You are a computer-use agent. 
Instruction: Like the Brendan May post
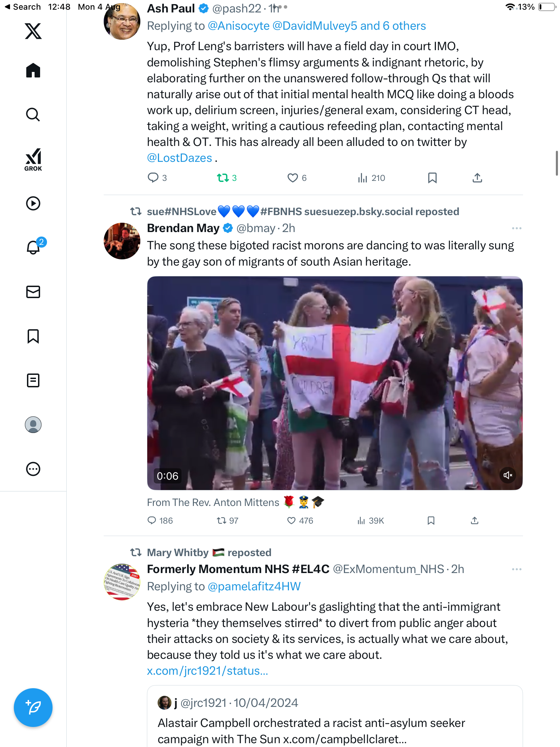(300, 520)
